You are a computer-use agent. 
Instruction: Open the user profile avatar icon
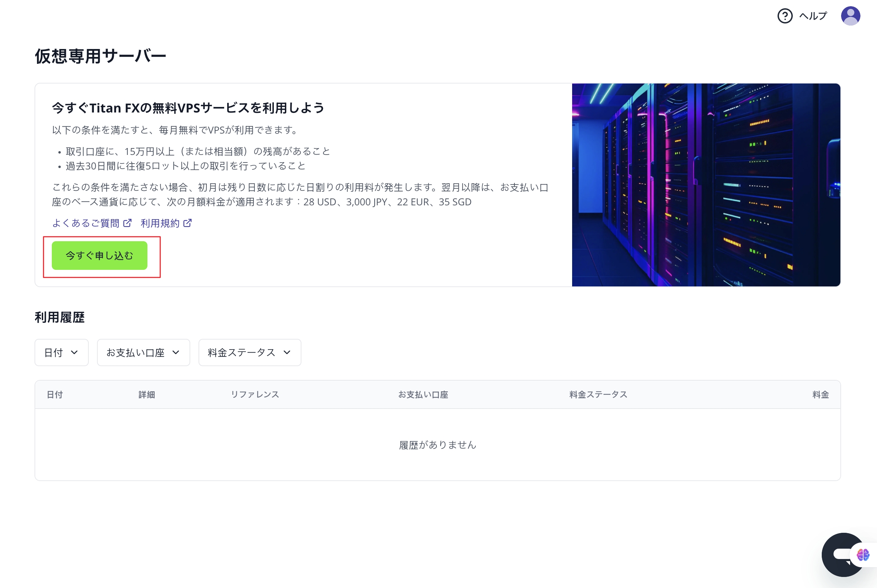pyautogui.click(x=851, y=16)
